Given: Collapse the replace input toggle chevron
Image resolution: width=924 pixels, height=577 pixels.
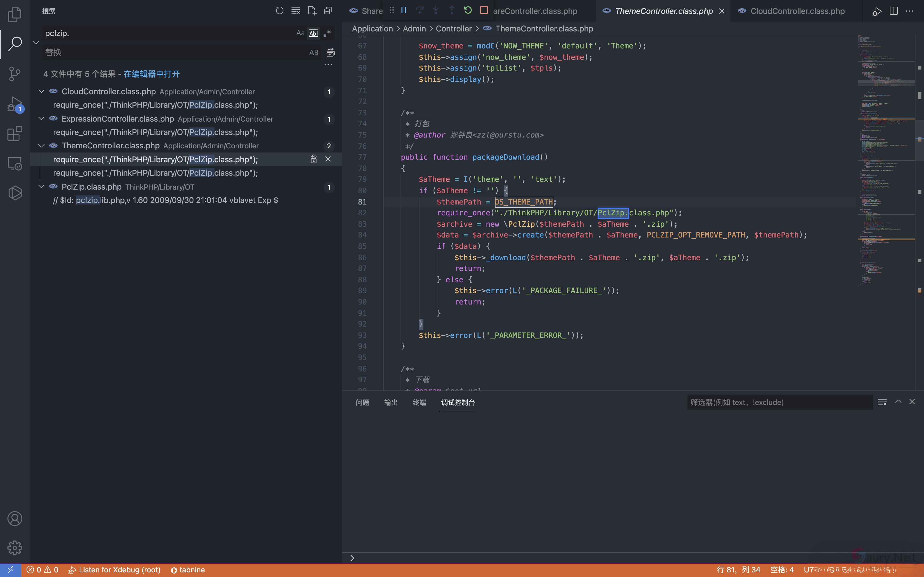Looking at the screenshot, I should [36, 43].
